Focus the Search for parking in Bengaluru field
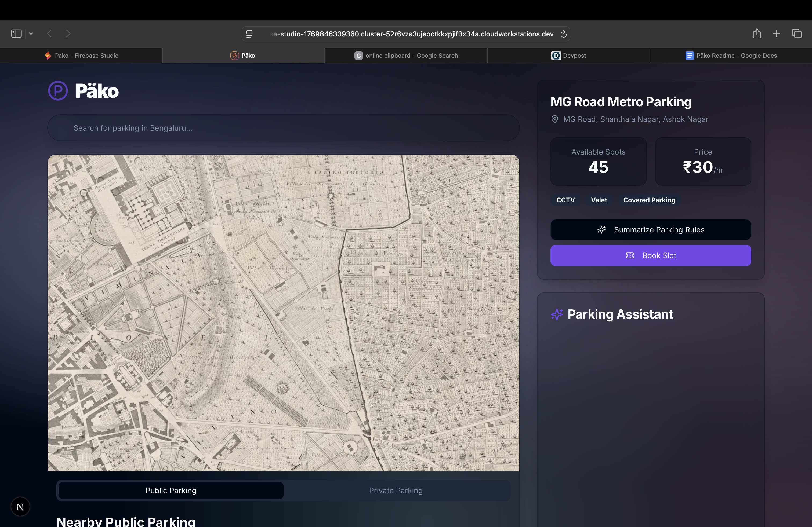Screen dimensions: 812x527 [283, 128]
